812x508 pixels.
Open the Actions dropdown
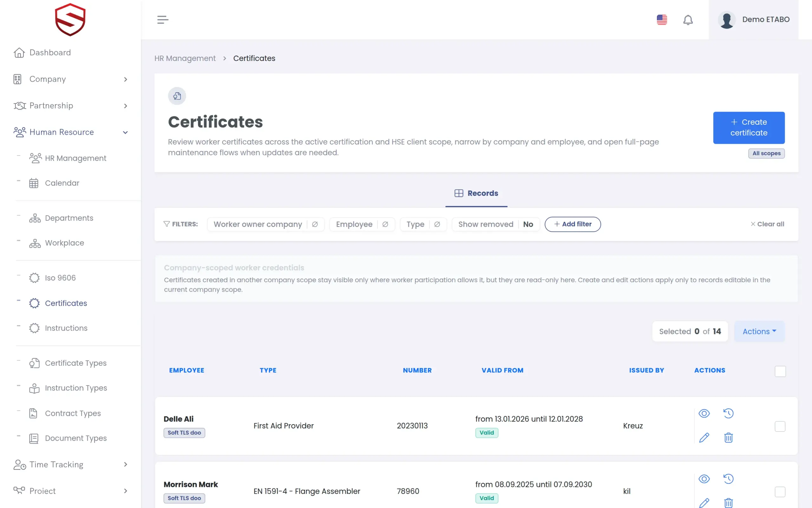759,331
